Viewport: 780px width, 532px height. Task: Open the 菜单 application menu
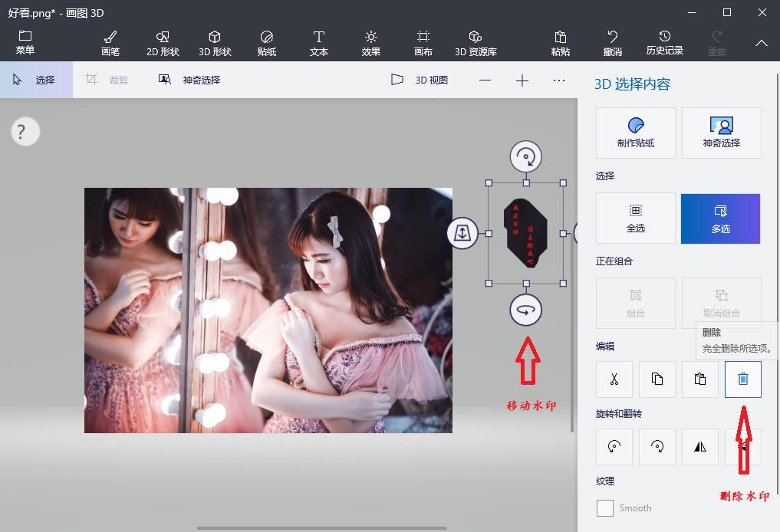point(25,42)
